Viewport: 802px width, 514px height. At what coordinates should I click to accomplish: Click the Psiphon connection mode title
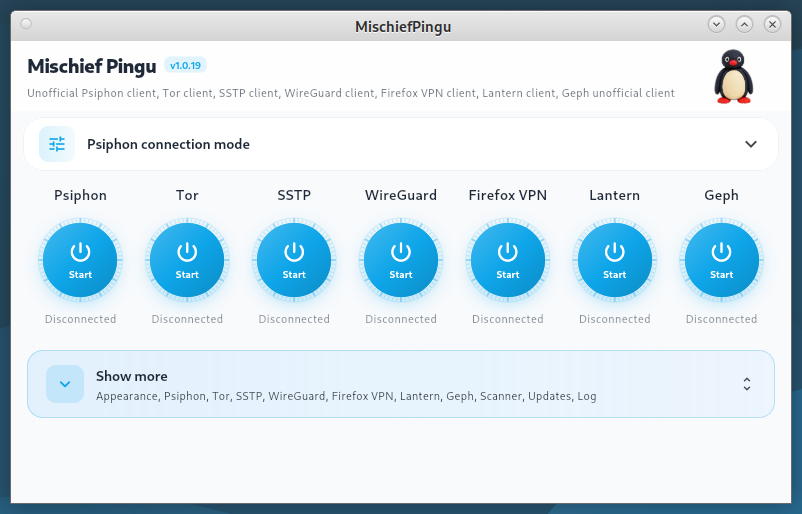168,144
